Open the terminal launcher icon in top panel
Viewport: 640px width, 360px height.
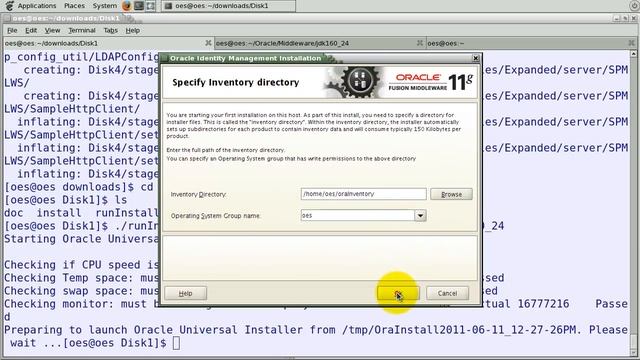139,6
